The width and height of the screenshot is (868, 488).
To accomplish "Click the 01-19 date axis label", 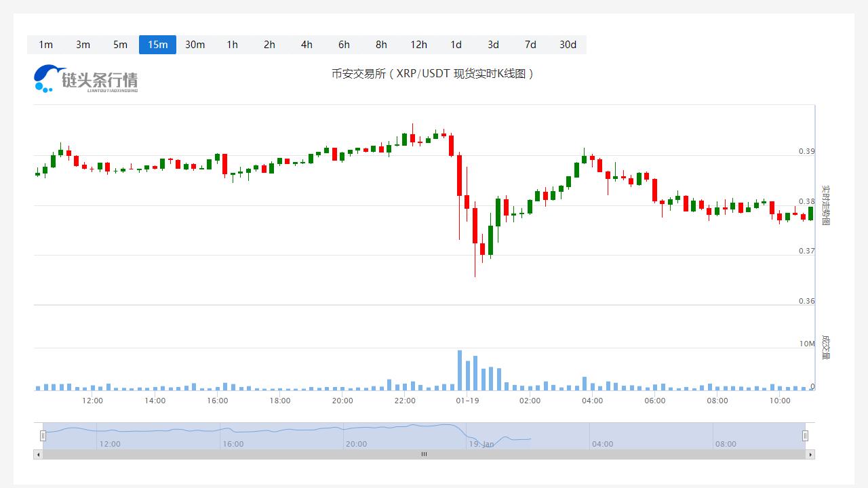I will (467, 401).
